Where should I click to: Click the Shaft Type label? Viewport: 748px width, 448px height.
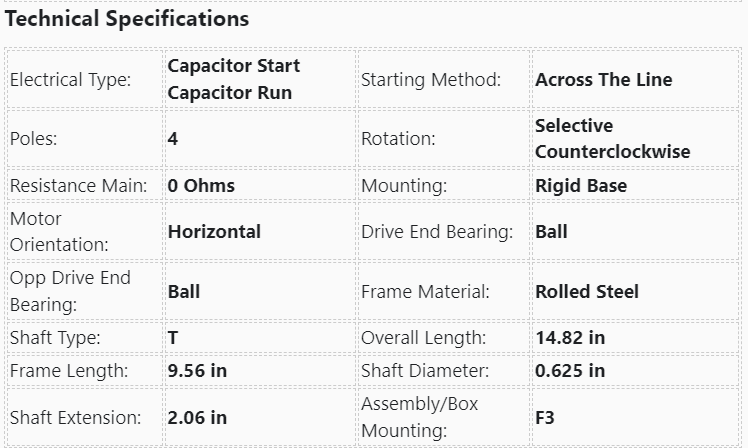point(55,338)
